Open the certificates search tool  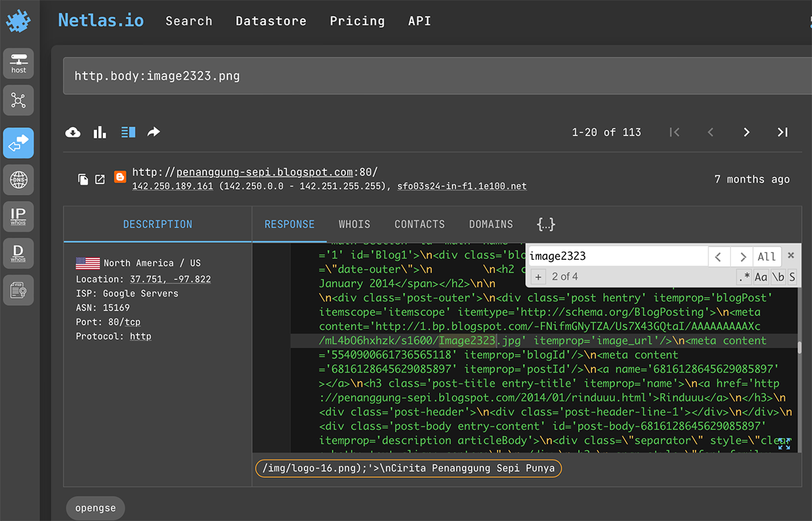[18, 290]
